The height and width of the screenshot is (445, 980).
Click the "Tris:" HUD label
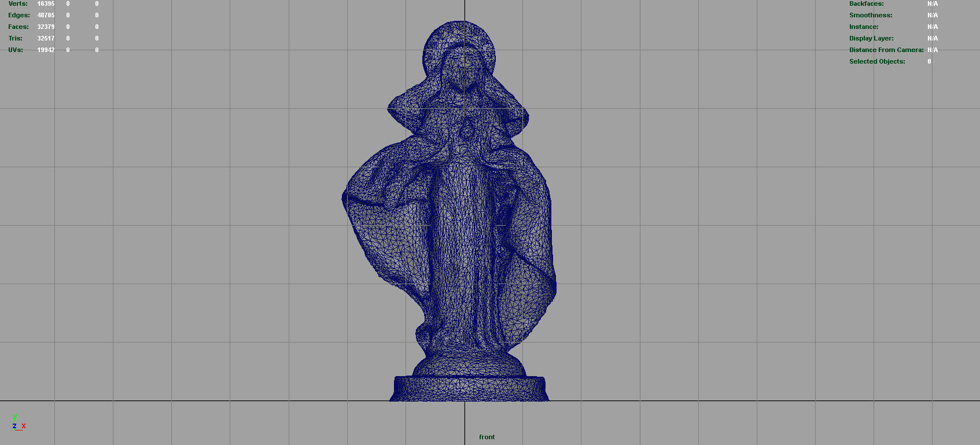point(16,38)
